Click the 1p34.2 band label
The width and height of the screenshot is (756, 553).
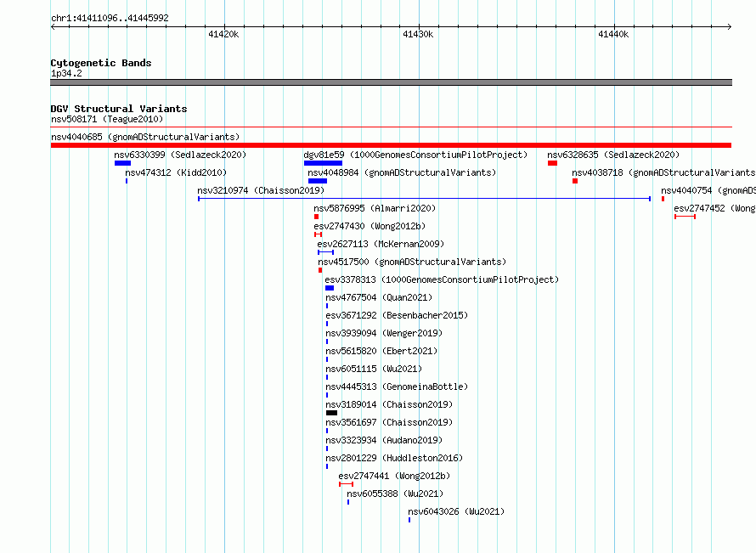(66, 73)
